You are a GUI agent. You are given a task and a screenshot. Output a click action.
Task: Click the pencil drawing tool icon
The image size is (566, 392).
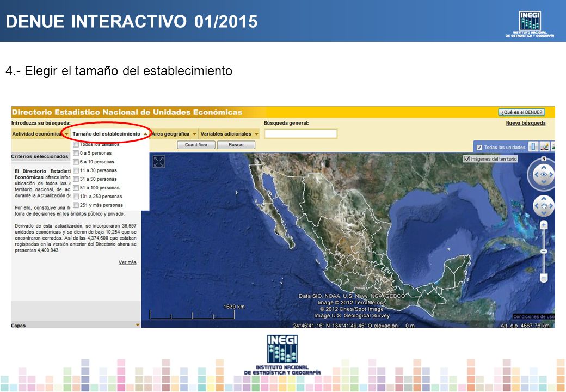tap(544, 146)
